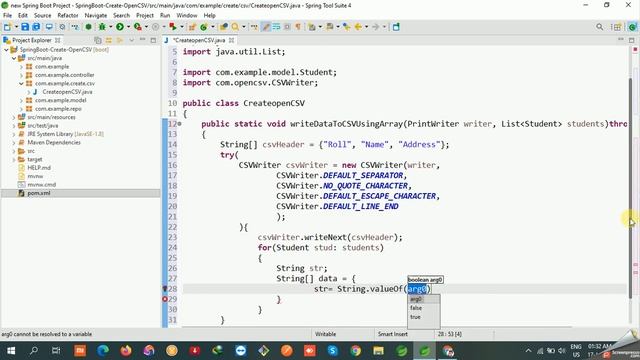Click the error marker on line 29

click(x=165, y=299)
